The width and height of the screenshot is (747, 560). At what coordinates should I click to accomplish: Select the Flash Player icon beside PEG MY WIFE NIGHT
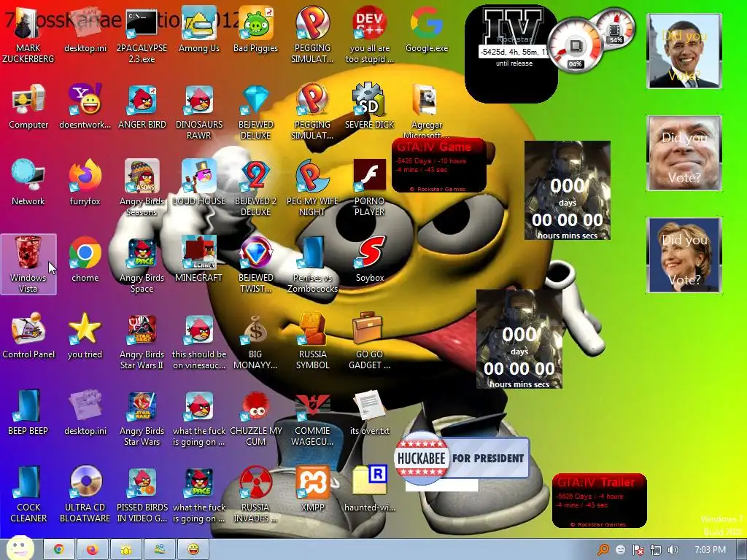[370, 188]
